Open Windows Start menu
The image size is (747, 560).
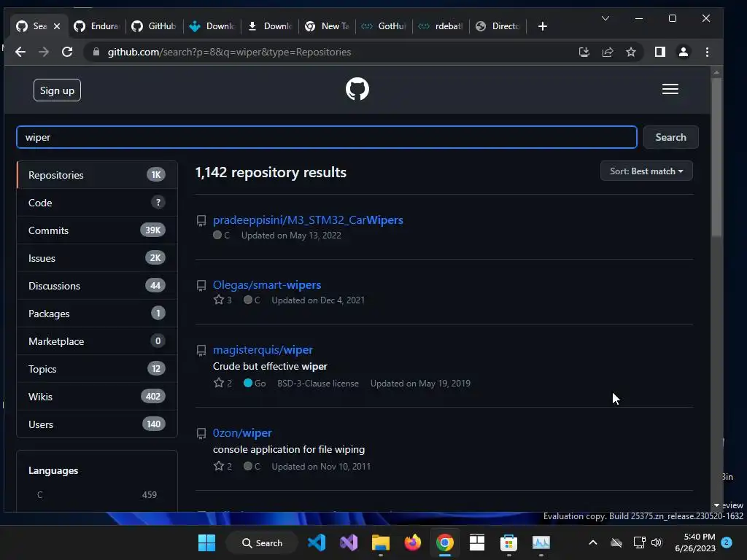point(206,542)
